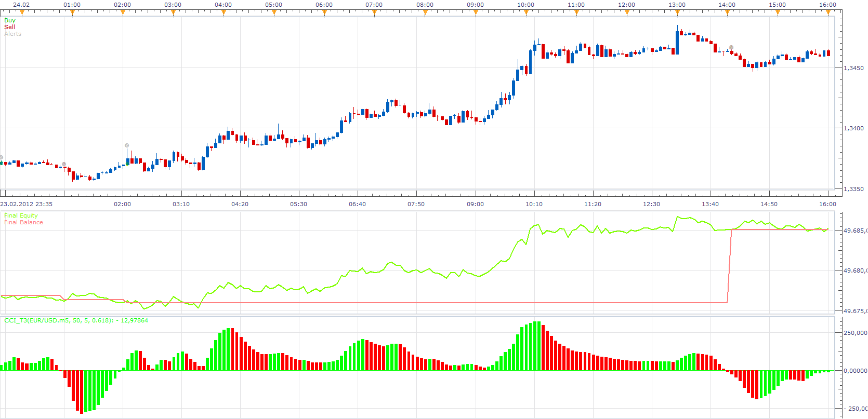
Task: Select the orange timeline marker at 04:00
Action: (223, 12)
